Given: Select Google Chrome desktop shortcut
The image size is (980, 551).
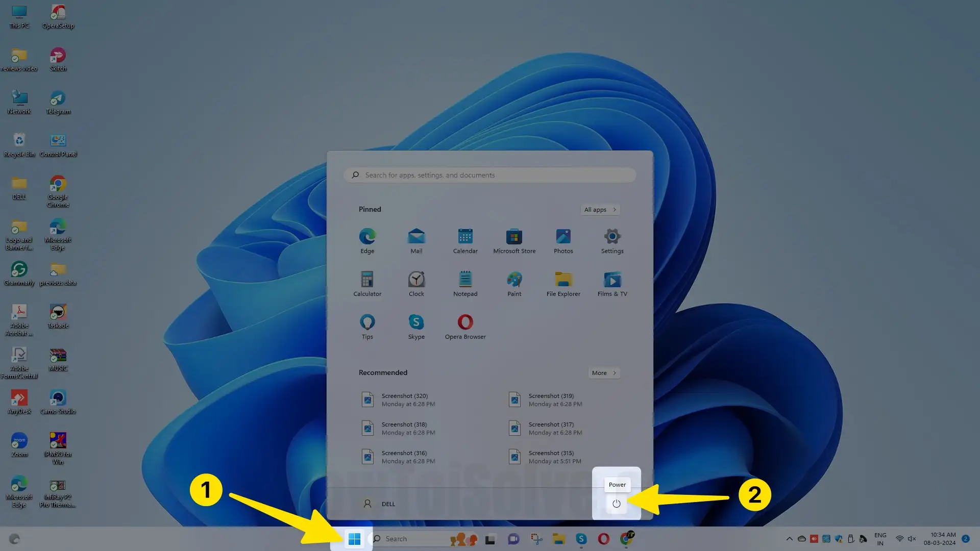Looking at the screenshot, I should point(58,192).
